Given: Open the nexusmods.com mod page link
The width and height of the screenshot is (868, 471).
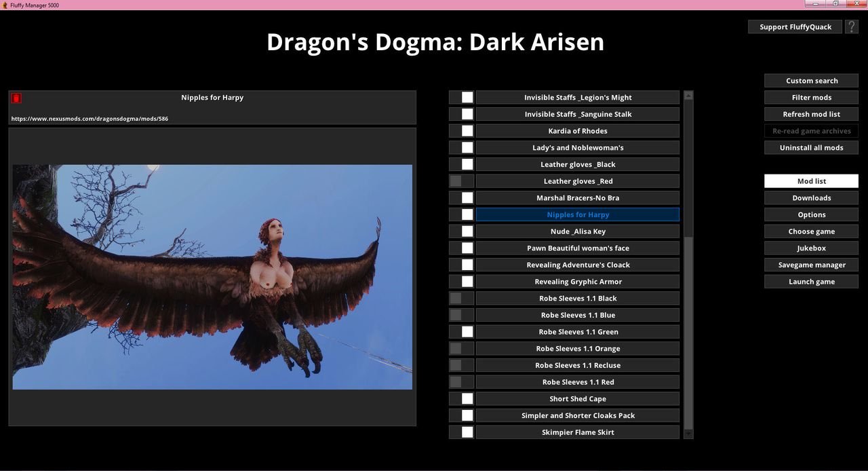Looking at the screenshot, I should (x=90, y=119).
